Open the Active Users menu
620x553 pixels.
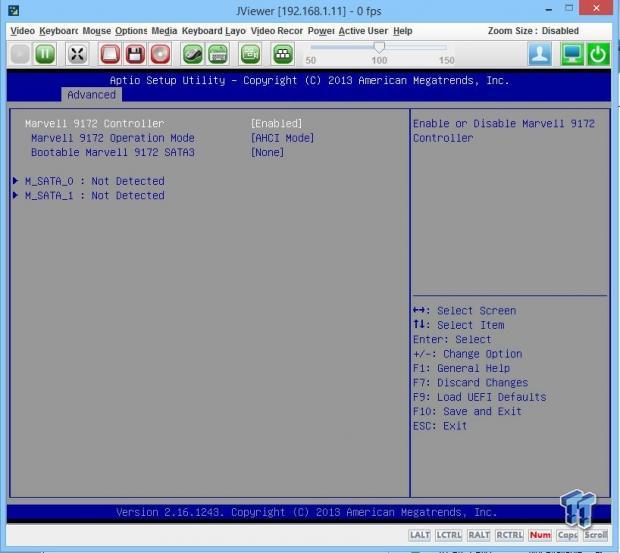[363, 31]
